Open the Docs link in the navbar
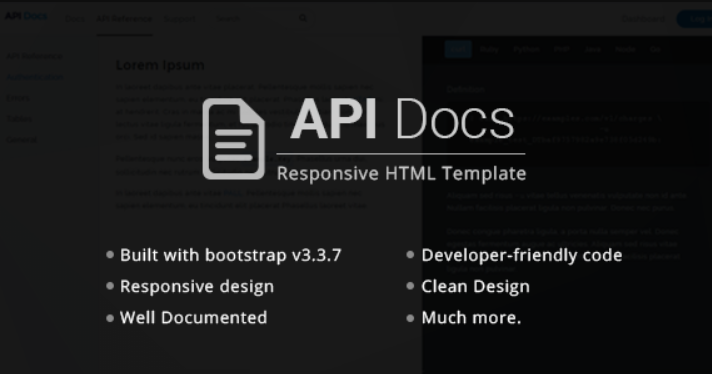This screenshot has height=374, width=712. [x=75, y=19]
